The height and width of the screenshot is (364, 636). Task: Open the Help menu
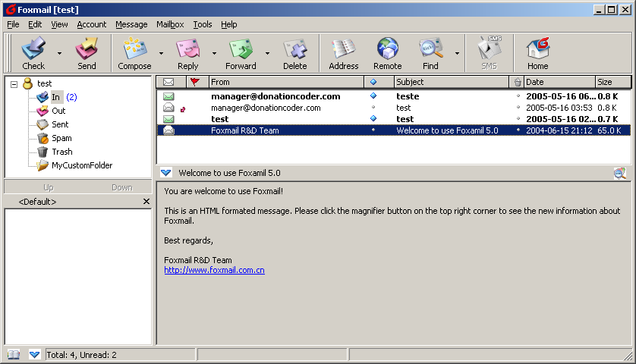tap(228, 24)
